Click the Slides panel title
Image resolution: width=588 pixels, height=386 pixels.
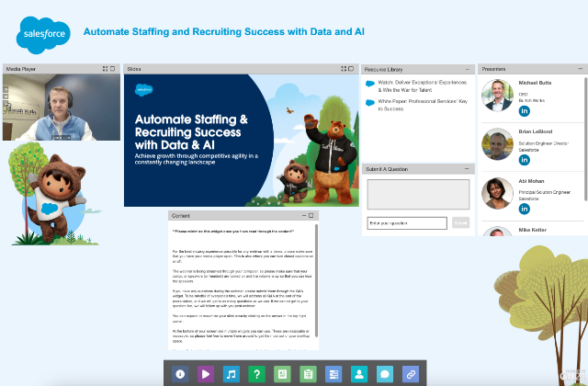134,69
